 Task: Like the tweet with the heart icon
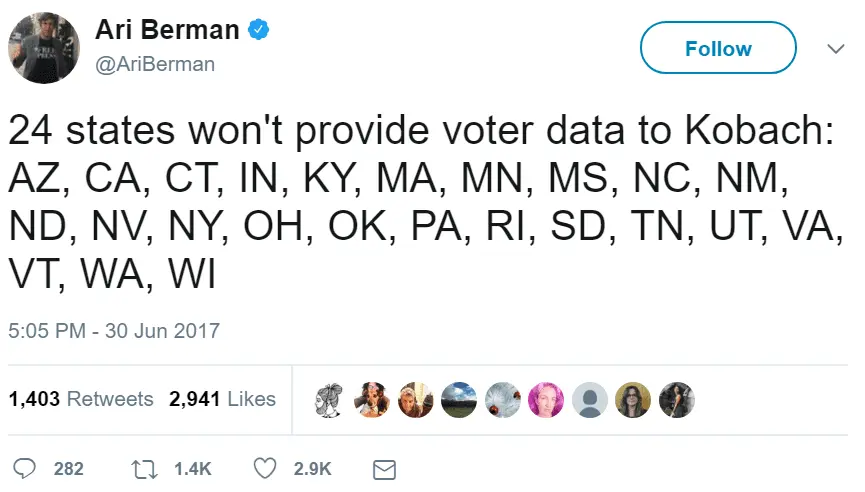coord(264,468)
